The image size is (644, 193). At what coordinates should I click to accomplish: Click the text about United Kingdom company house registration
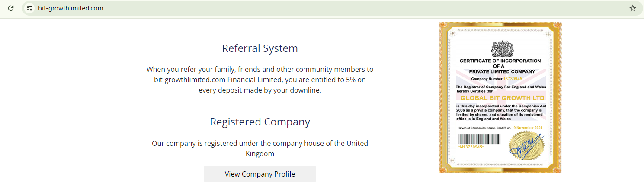point(260,148)
